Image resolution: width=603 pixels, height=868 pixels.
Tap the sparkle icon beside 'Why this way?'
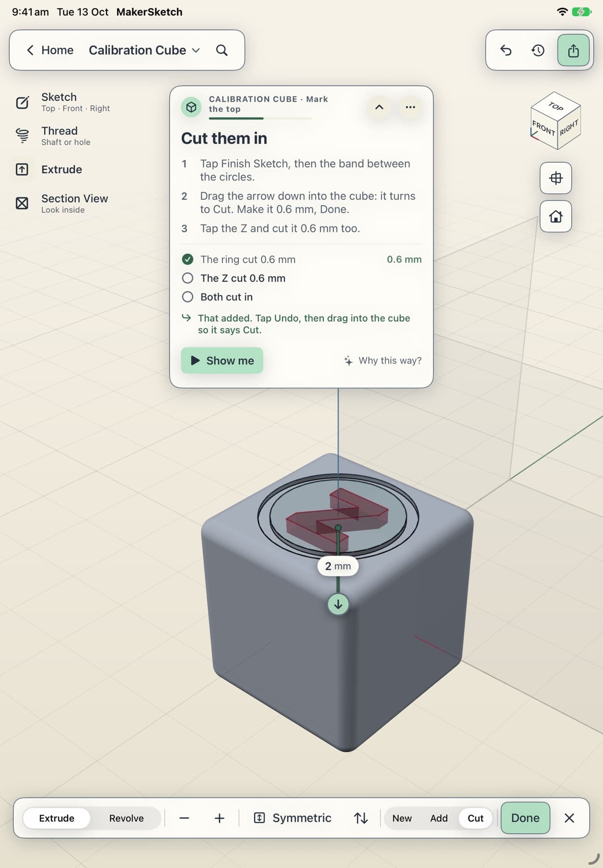pos(348,361)
